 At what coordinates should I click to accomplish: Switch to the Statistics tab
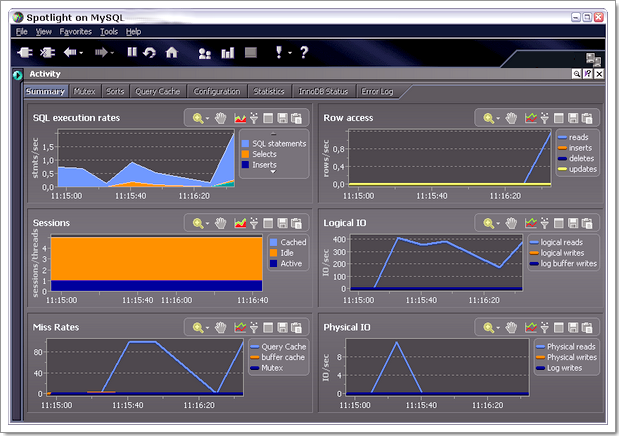click(x=269, y=91)
